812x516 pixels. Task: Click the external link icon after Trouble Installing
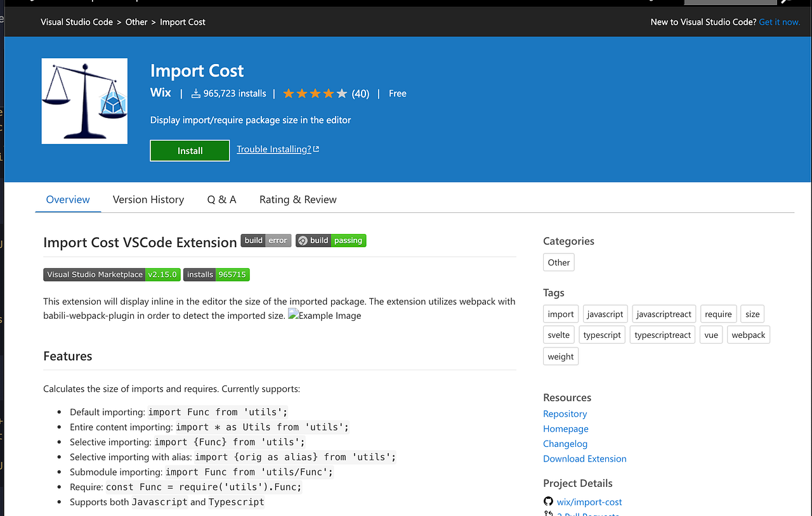tap(317, 150)
